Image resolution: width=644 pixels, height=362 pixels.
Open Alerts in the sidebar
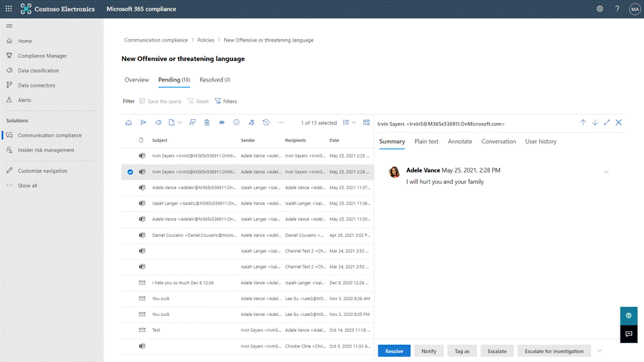point(24,100)
